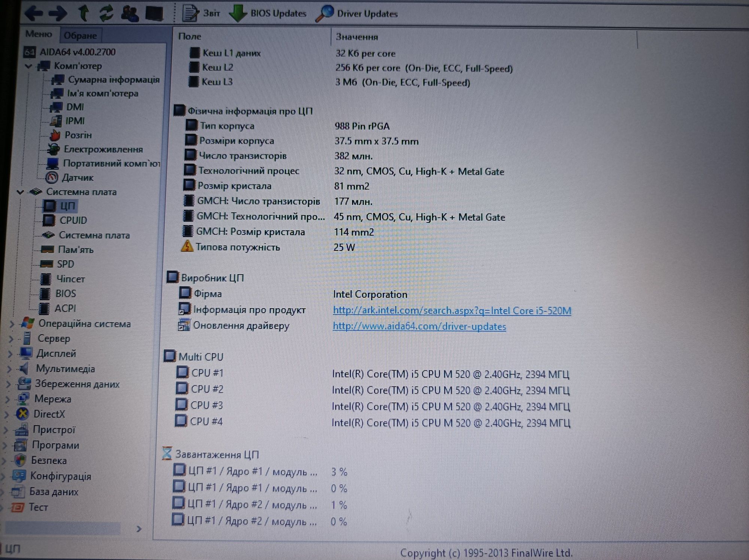Click the SPD icon
749x560 pixels.
pyautogui.click(x=46, y=264)
